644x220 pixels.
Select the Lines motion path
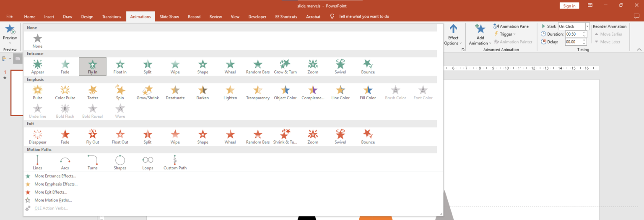point(37,162)
